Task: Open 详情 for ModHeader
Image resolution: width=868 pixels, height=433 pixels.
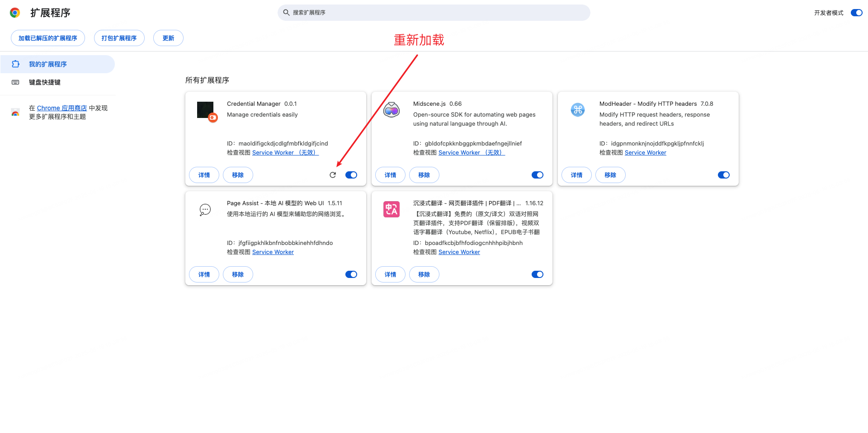Action: pyautogui.click(x=576, y=175)
